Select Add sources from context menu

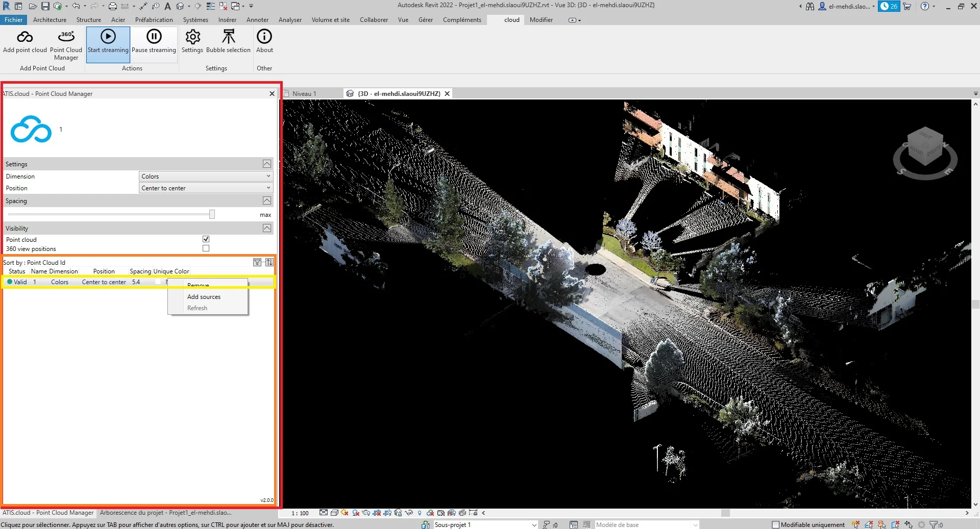[x=204, y=296]
